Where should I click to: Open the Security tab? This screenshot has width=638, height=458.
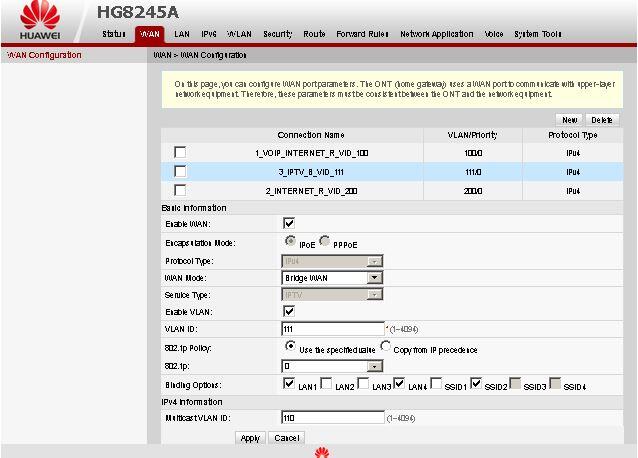tap(277, 34)
